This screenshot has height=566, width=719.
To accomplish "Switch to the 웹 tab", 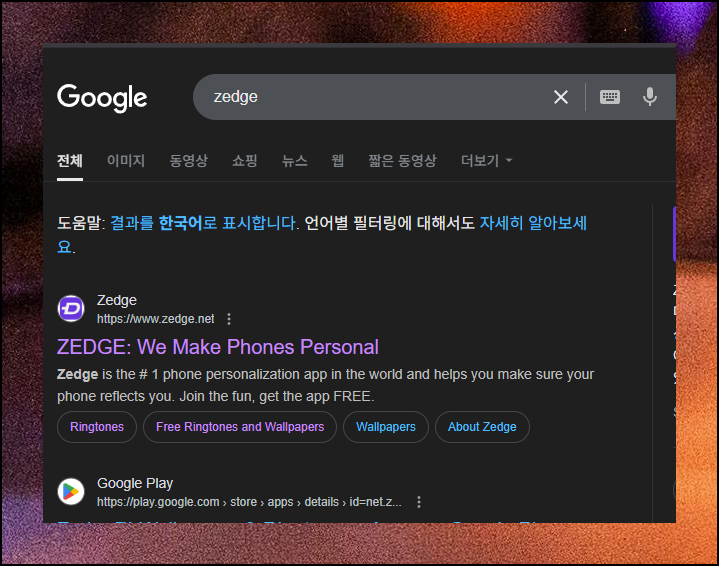I will (x=337, y=161).
